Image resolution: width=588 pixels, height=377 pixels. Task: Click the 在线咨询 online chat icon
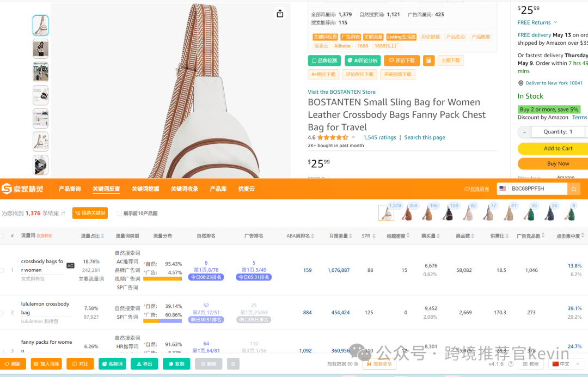coord(467,189)
